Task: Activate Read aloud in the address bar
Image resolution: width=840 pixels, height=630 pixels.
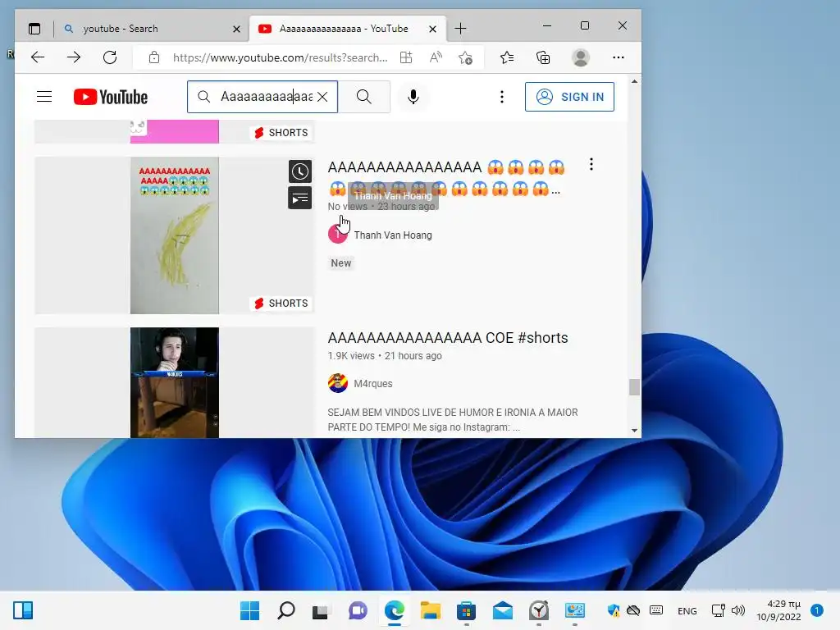Action: [436, 57]
